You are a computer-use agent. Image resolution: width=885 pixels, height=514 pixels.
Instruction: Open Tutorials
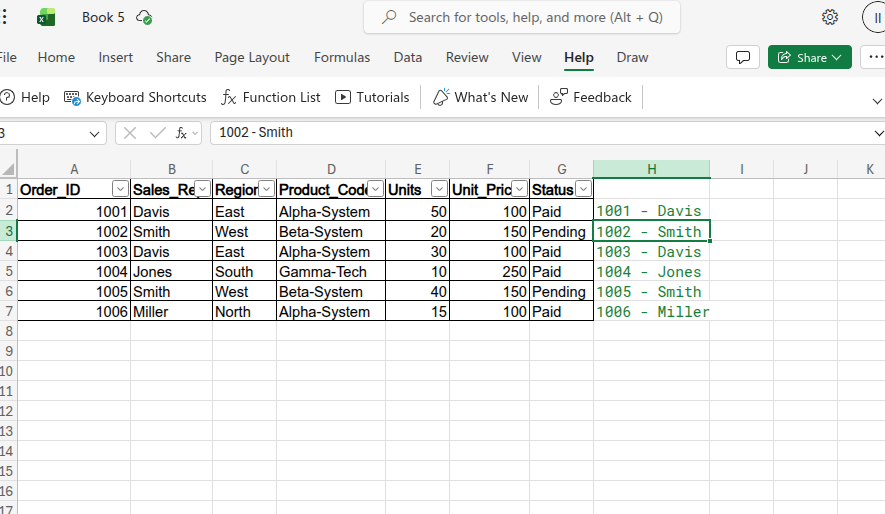click(372, 98)
